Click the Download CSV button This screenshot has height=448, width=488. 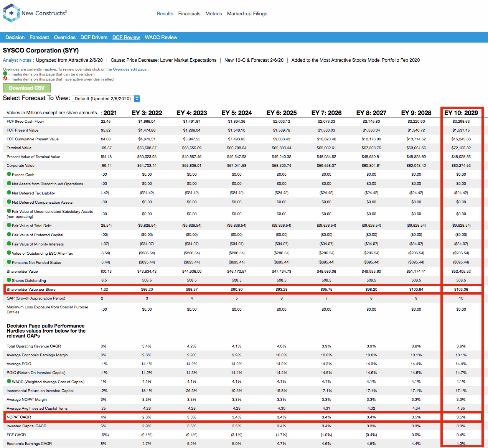(27, 88)
